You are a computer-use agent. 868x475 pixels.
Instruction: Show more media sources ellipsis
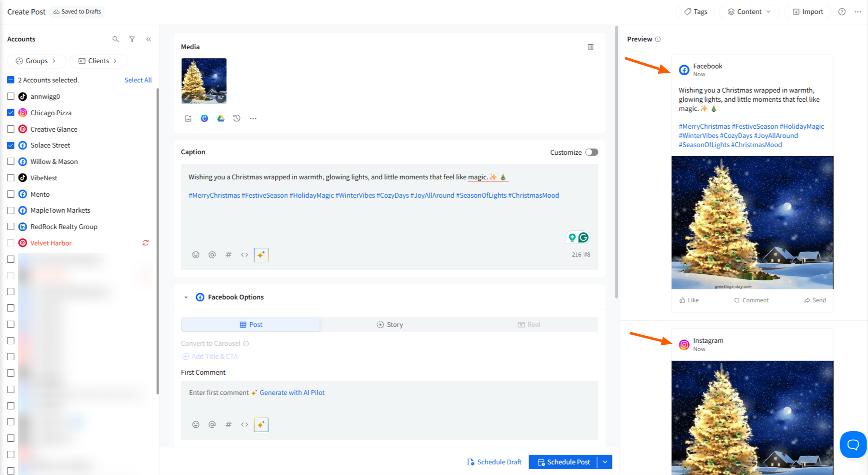(x=253, y=118)
